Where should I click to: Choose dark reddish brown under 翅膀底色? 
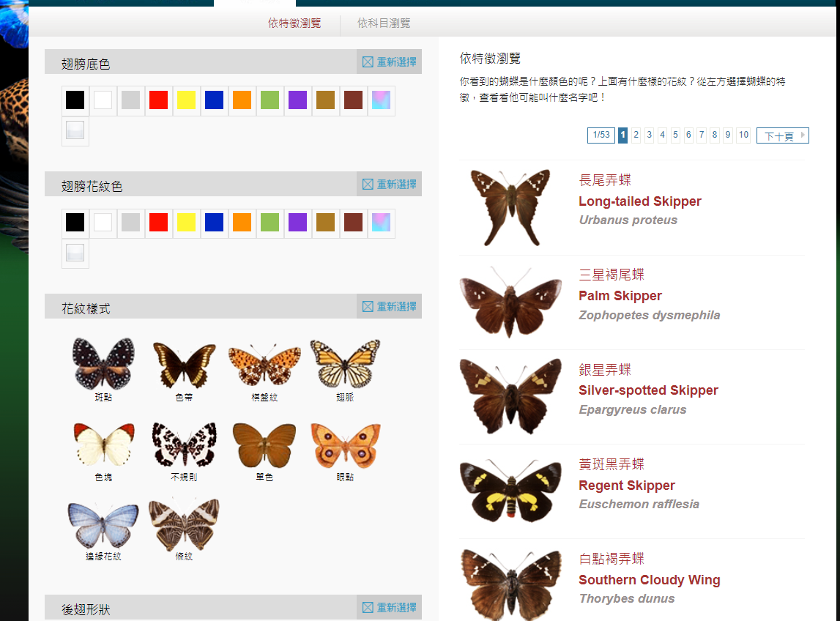coord(354,100)
